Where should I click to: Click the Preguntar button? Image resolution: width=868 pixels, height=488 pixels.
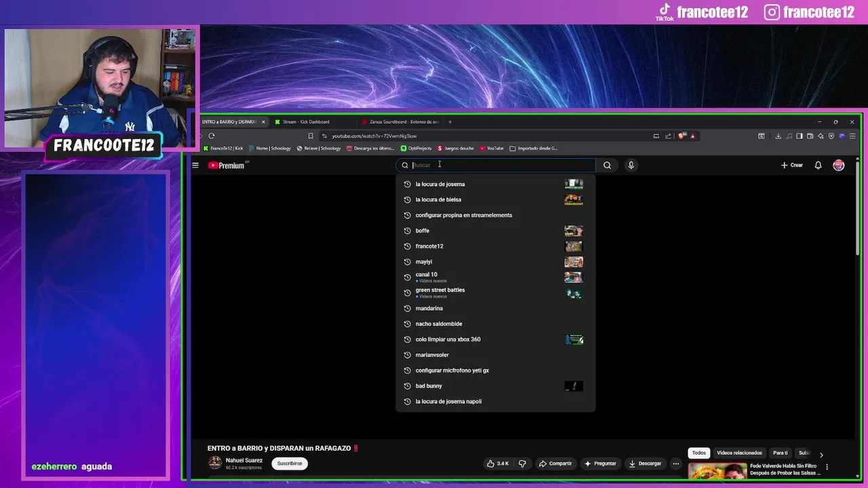(x=600, y=464)
